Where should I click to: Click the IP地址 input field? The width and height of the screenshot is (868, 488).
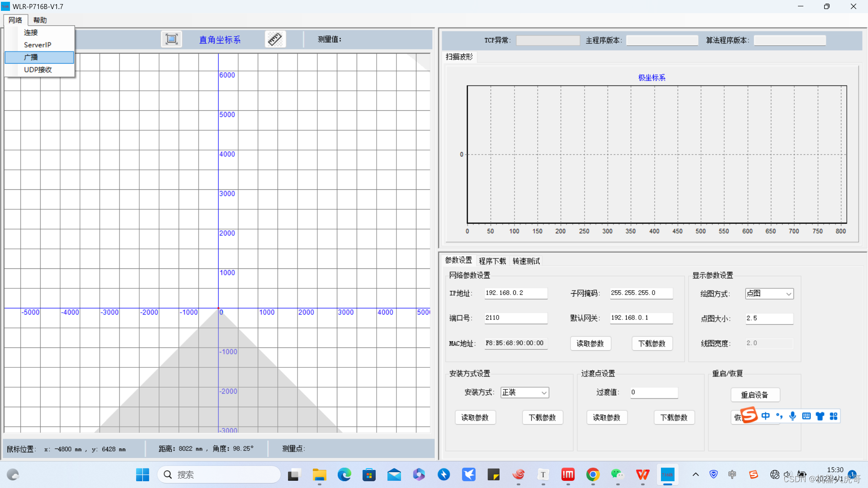pyautogui.click(x=515, y=293)
